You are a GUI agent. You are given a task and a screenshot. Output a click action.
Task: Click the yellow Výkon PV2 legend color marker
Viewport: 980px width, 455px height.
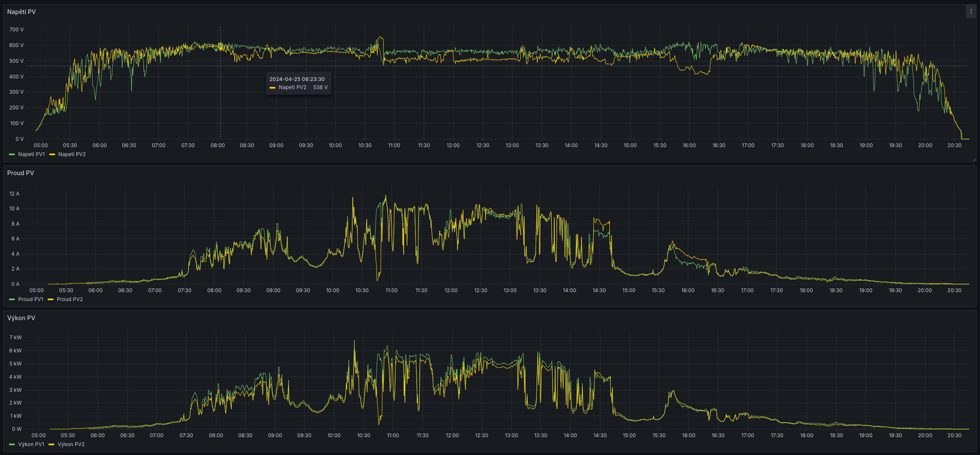51,444
